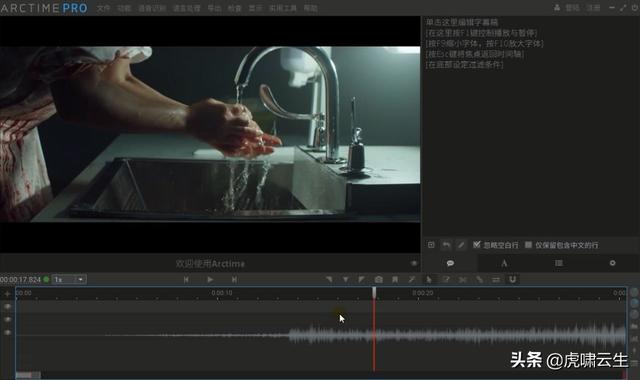
Task: Select the pointer arrow tool in toolbar
Action: (429, 280)
